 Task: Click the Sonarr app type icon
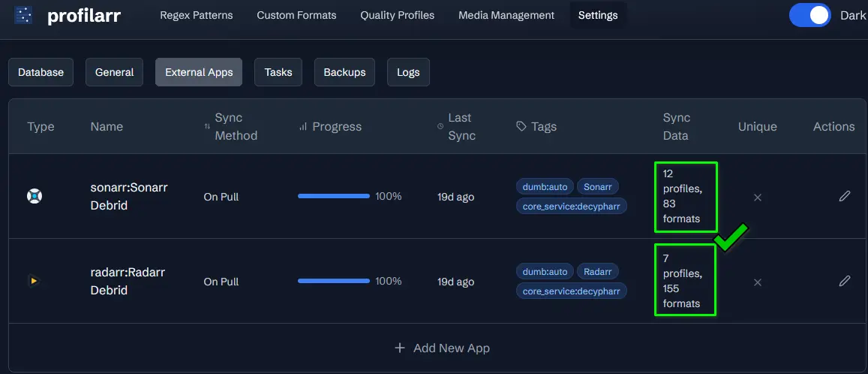click(35, 196)
